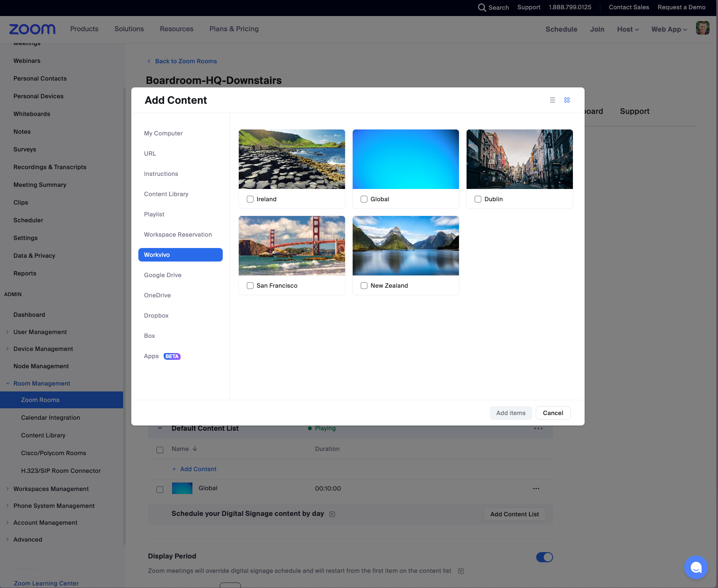The width and height of the screenshot is (718, 588).
Task: Click the Zoom logo
Action: (x=32, y=29)
